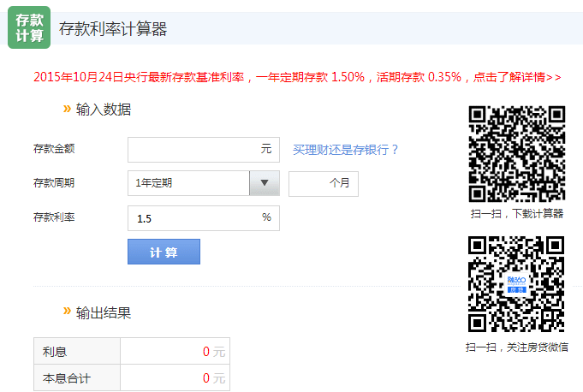583x392 pixels.
Task: Click the 存款利率计算器 page title
Action: point(113,29)
